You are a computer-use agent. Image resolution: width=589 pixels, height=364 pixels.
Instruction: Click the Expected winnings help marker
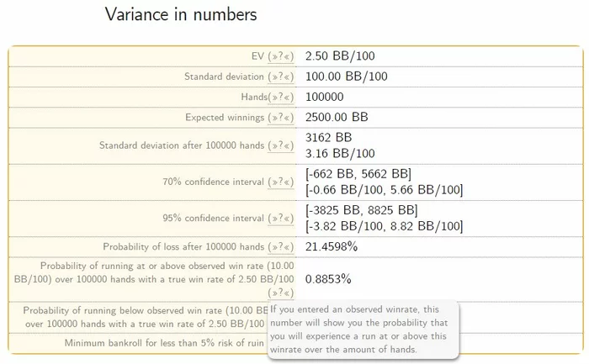(280, 118)
